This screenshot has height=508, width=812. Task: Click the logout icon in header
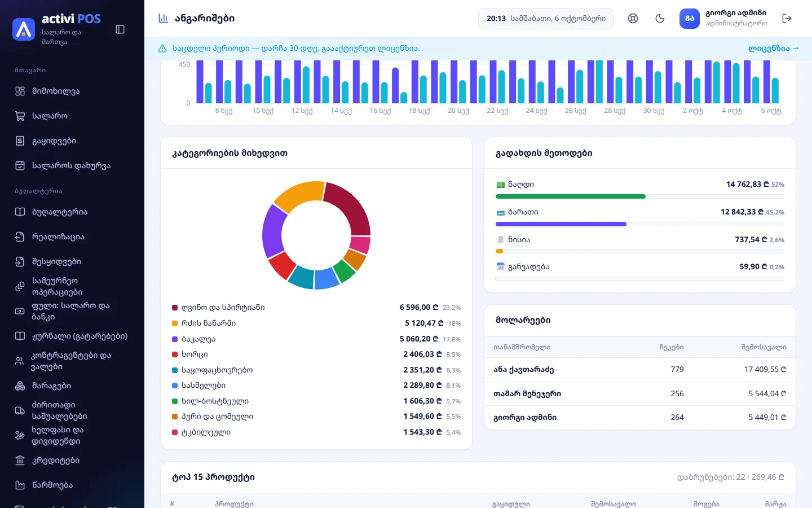pyautogui.click(x=787, y=19)
